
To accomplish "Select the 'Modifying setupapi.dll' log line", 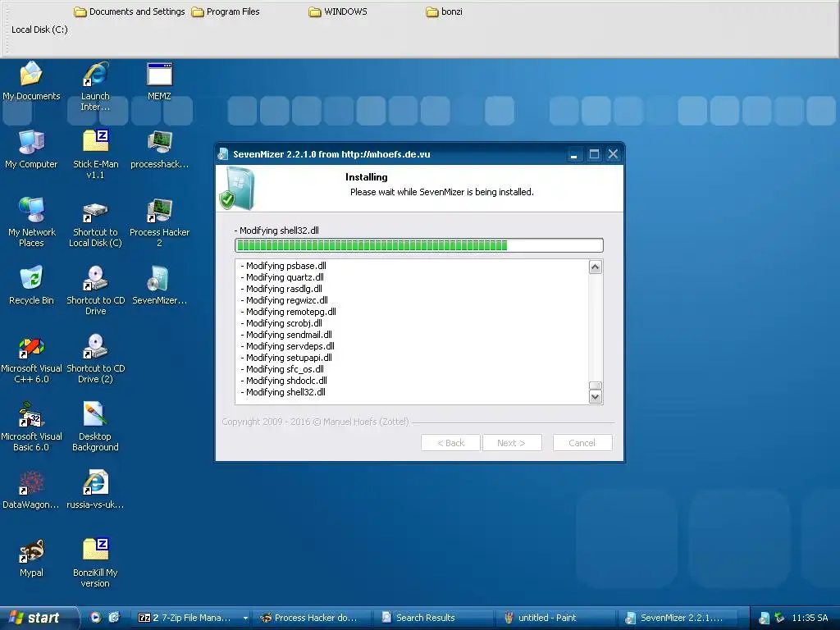I will pyautogui.click(x=286, y=358).
